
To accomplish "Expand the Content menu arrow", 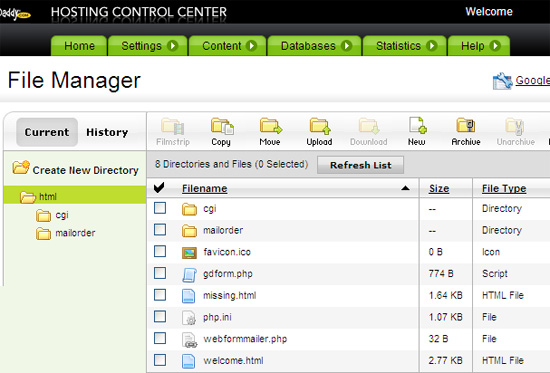I will 251,46.
